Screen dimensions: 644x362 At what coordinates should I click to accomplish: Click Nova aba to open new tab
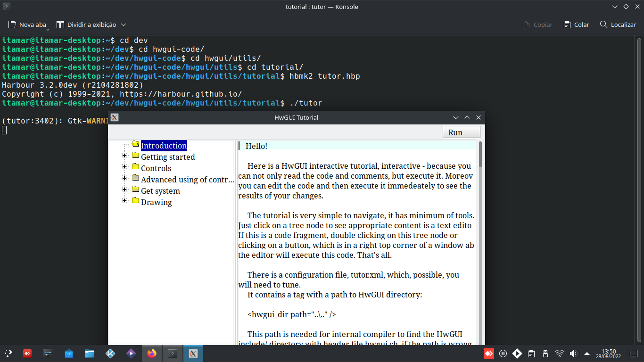pyautogui.click(x=28, y=25)
